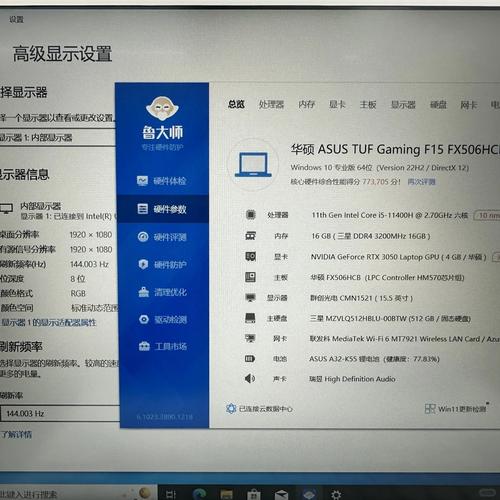
Task: Click the 已连接云数据中心 status text
Action: pyautogui.click(x=266, y=409)
